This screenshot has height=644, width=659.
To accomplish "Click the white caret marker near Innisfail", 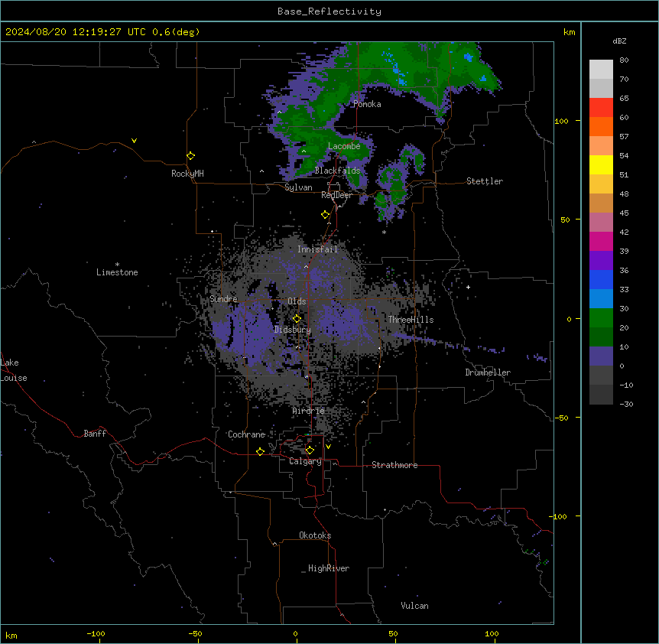I will (306, 266).
